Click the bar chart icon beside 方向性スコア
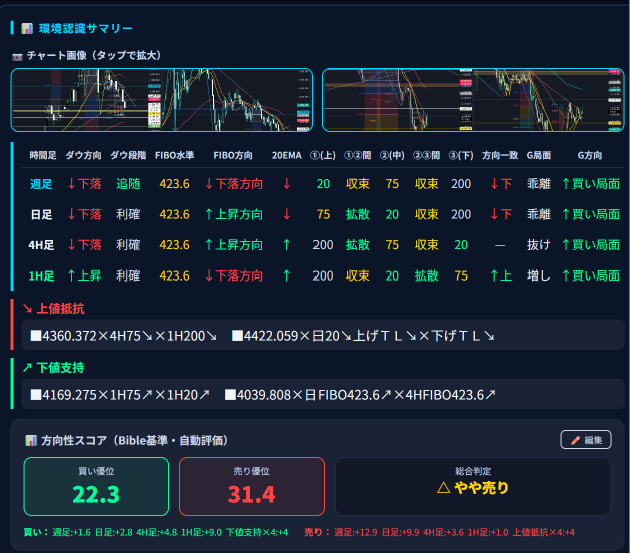Image resolution: width=630 pixels, height=554 pixels. click(x=31, y=441)
